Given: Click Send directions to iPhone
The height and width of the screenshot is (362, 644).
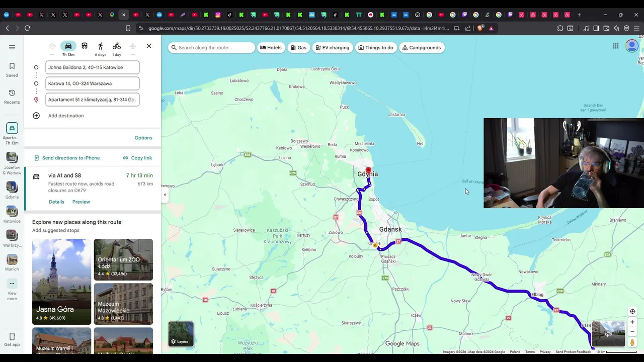Looking at the screenshot, I should pos(67,158).
